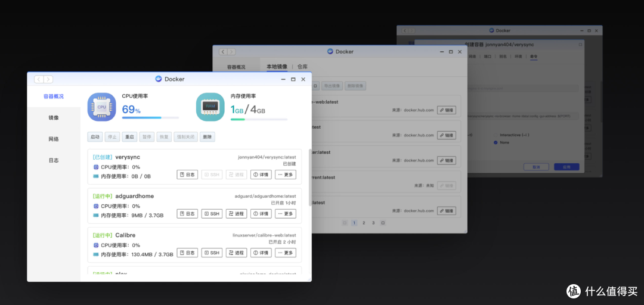Click 删除 delete button in container toolbar
The height and width of the screenshot is (305, 644).
click(x=208, y=136)
